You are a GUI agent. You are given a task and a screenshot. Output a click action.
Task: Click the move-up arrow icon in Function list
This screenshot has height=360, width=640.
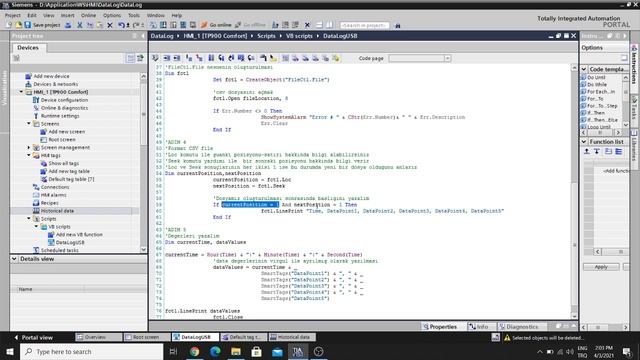(x=587, y=151)
